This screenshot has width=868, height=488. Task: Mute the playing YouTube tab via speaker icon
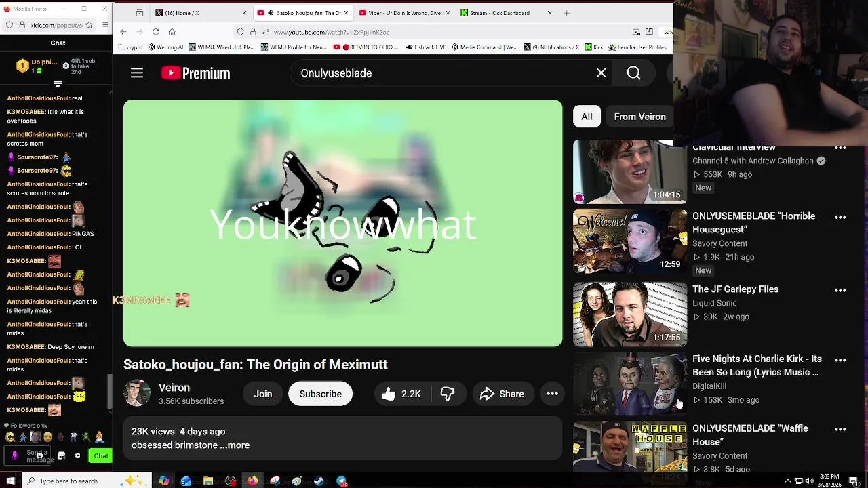tap(271, 13)
